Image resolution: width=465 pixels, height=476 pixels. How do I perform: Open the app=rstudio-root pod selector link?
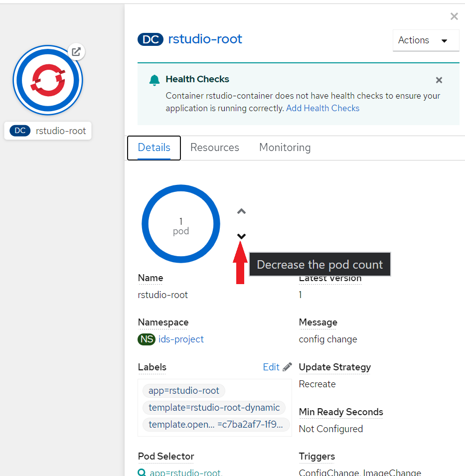[186, 473]
